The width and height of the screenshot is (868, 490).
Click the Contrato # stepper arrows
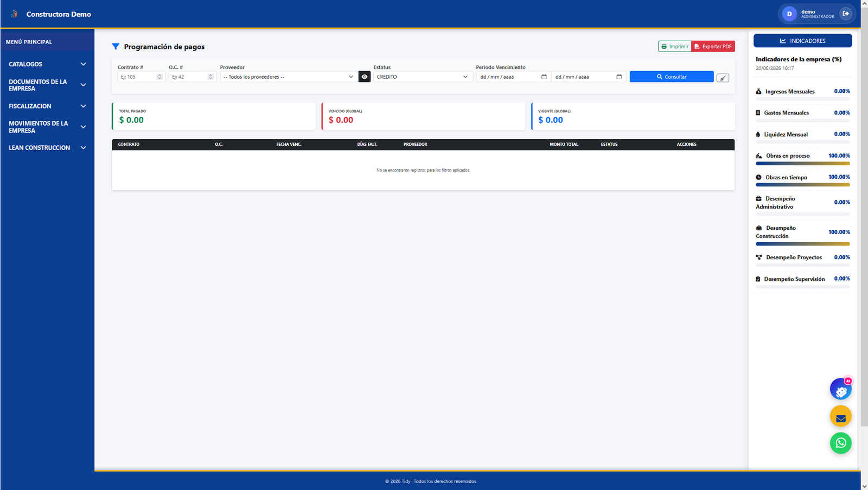159,77
